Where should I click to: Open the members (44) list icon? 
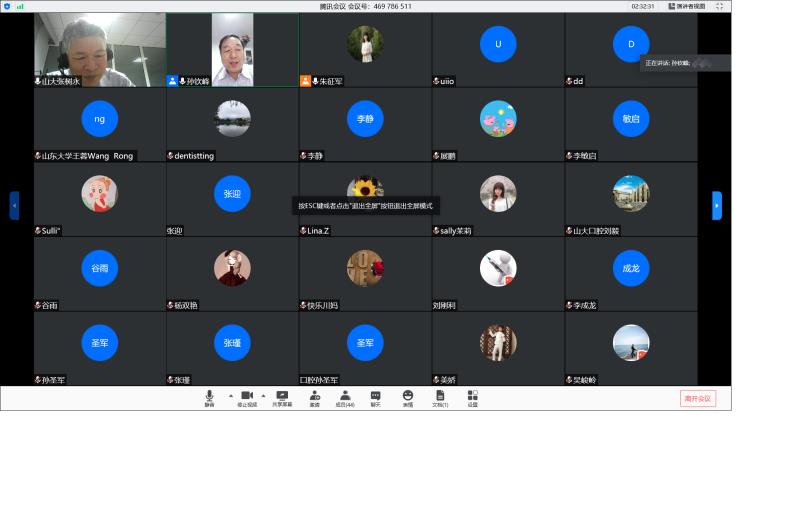[345, 397]
